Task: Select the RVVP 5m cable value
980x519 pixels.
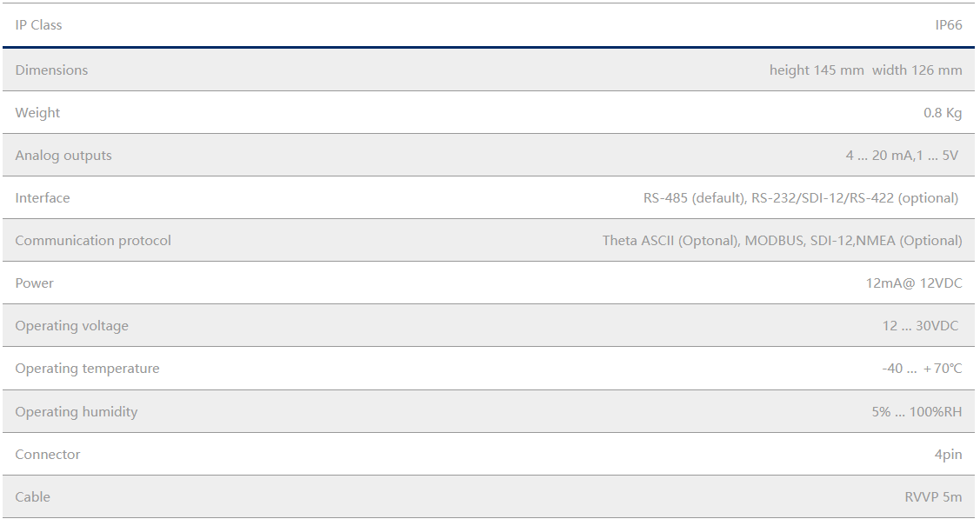Action: [x=933, y=497]
